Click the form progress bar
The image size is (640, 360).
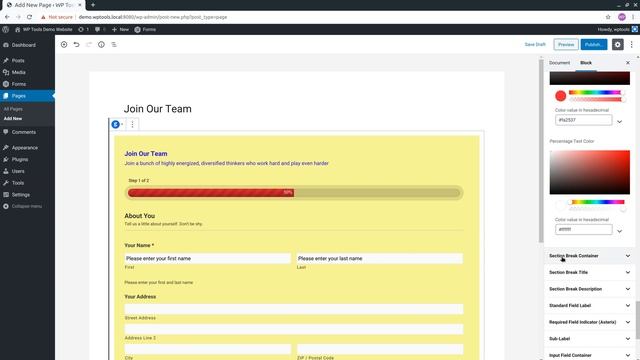294,193
